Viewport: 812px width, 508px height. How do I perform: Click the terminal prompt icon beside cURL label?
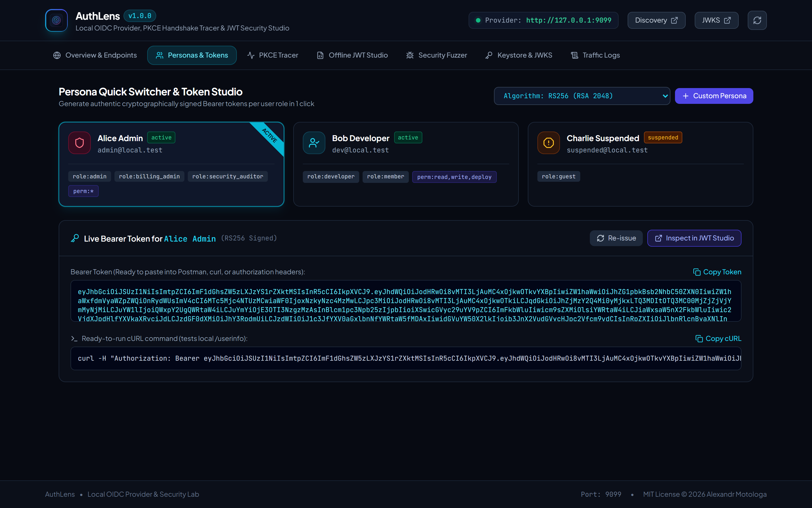74,338
